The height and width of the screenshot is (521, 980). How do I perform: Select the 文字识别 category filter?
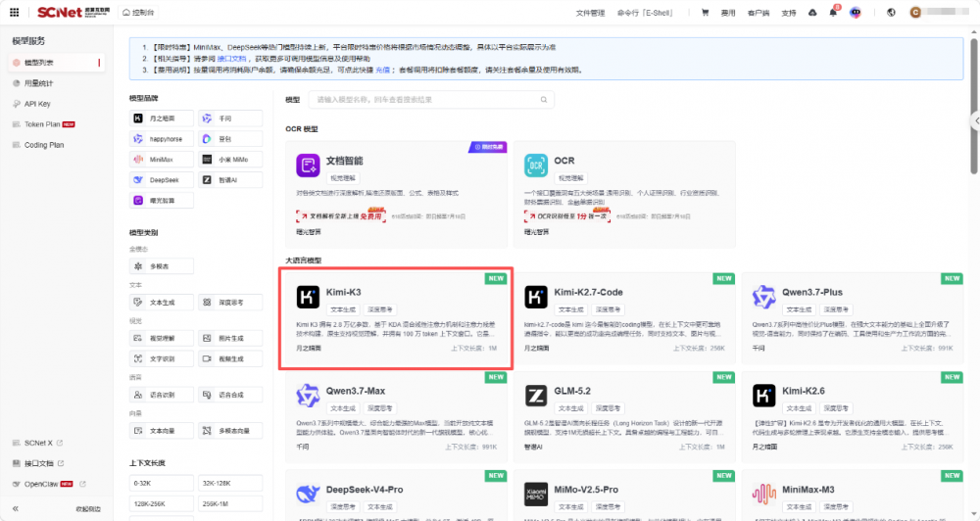[x=162, y=358]
